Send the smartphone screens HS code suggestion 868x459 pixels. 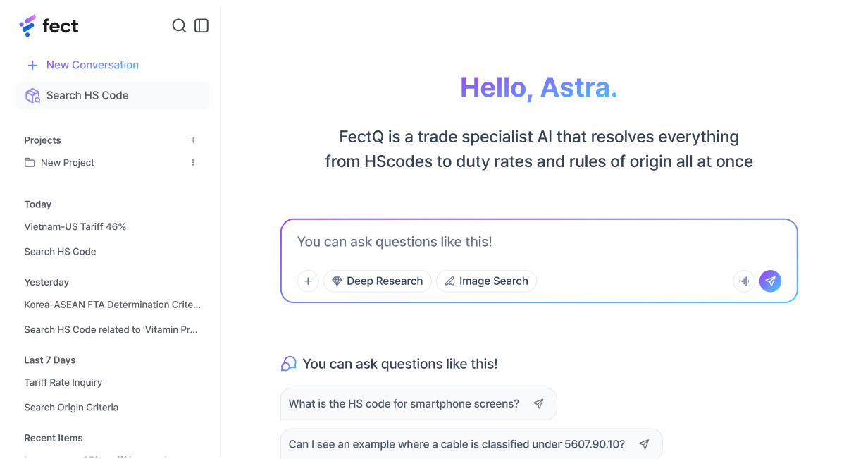point(538,404)
